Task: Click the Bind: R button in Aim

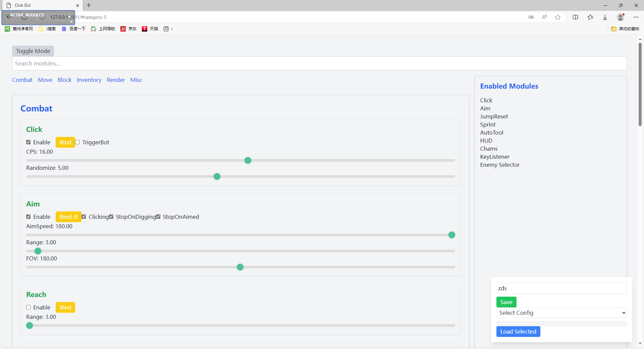Action: [x=68, y=217]
